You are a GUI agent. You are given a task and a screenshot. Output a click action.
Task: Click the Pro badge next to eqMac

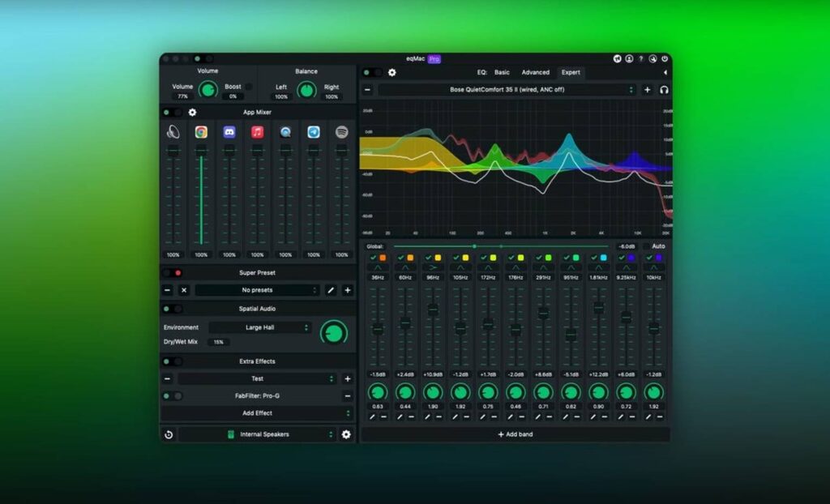(x=434, y=59)
